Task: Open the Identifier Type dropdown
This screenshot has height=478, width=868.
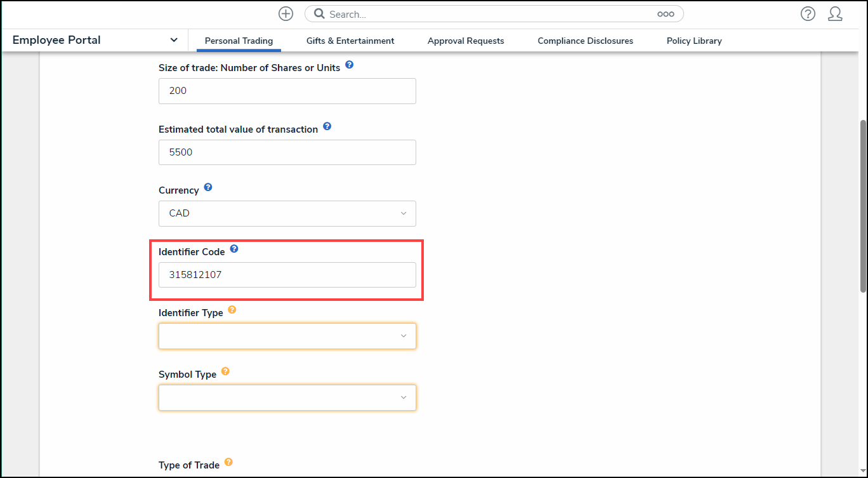Action: (x=287, y=336)
